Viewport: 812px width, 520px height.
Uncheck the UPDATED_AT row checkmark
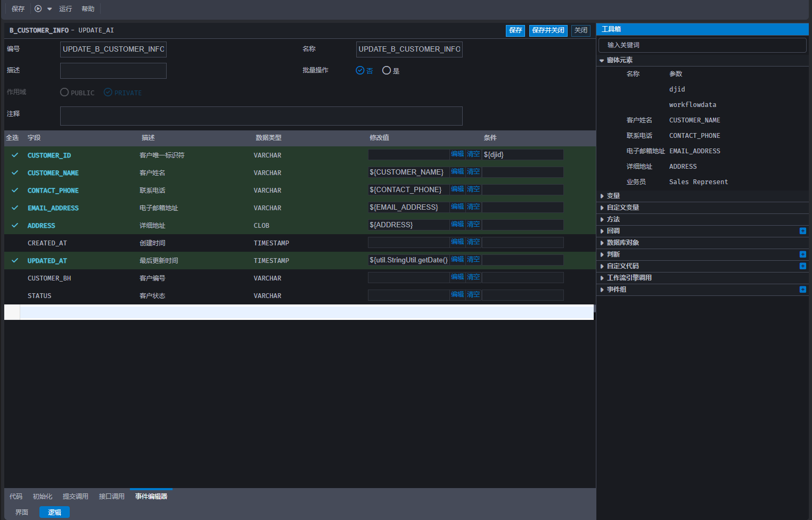[15, 261]
